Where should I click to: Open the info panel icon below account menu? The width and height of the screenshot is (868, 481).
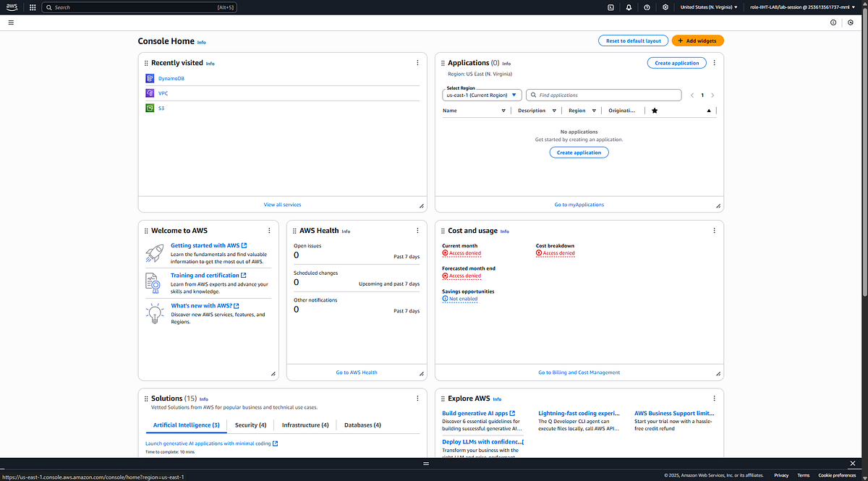(833, 22)
